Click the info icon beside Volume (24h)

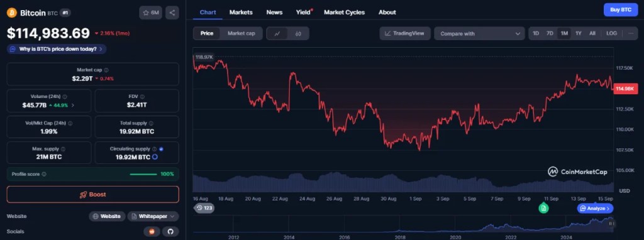tap(65, 97)
